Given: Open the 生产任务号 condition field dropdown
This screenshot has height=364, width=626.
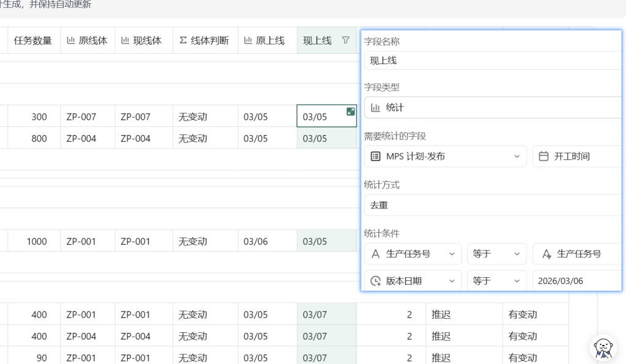Looking at the screenshot, I should point(413,254).
